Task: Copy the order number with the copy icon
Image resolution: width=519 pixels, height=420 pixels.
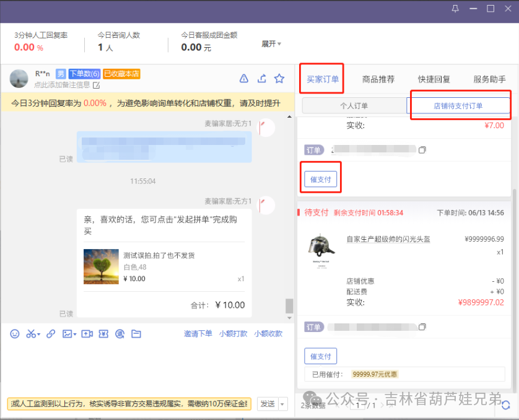Action: (x=423, y=149)
